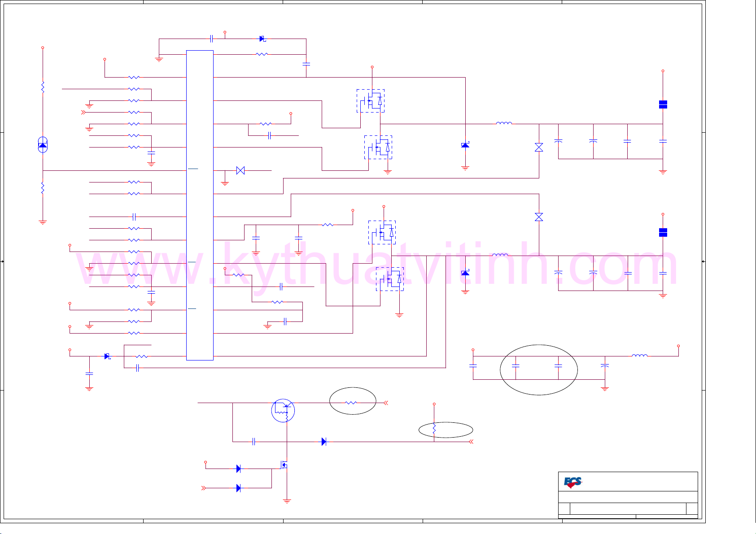
Task: Select the high-side MOSFET of the upper output stage
Action: click(x=371, y=101)
